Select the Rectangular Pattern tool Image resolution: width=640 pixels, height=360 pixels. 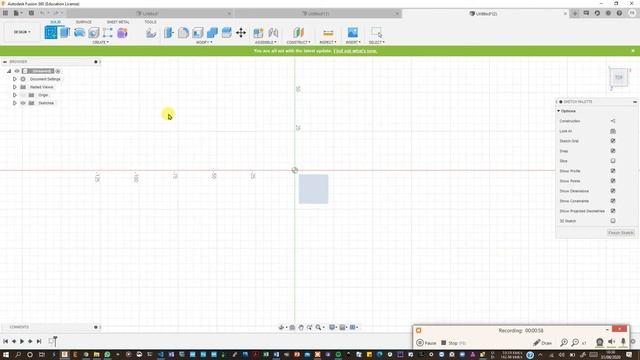(108, 32)
